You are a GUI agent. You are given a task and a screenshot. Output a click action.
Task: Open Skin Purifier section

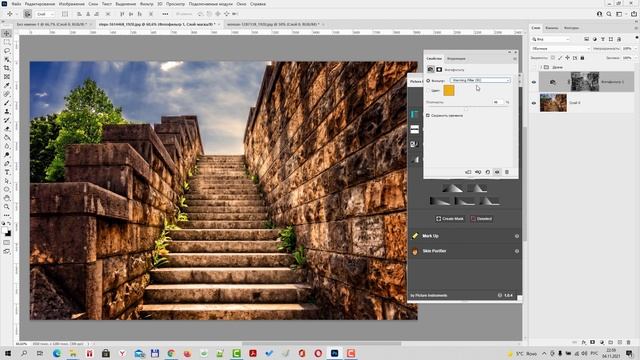pyautogui.click(x=434, y=251)
